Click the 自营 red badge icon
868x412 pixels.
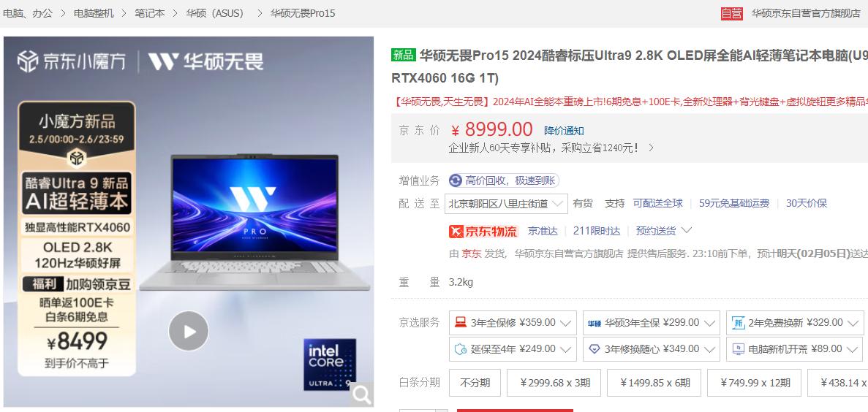tap(732, 13)
